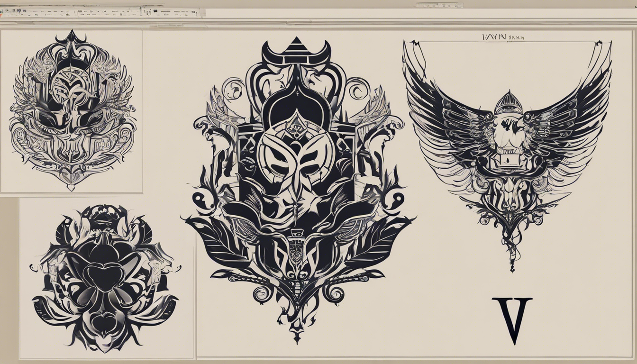This screenshot has width=637, height=364.
Task: Select the winged eagle tattoo design
Action: (507, 156)
